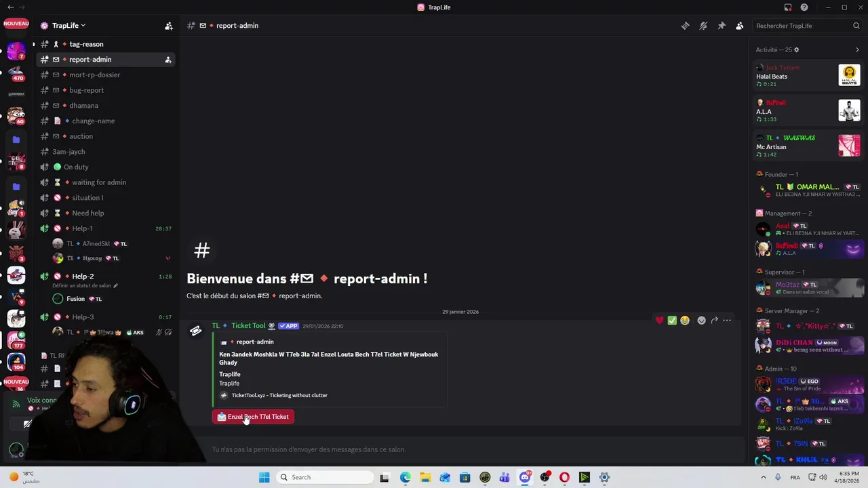Open the server with 470 badge
The image size is (868, 488).
click(16, 72)
